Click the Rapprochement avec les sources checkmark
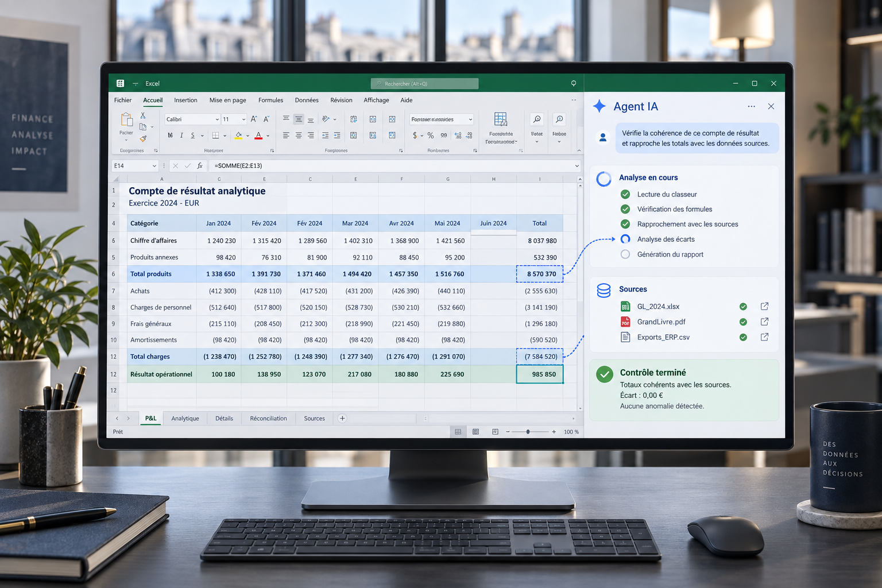This screenshot has width=882, height=588. click(x=625, y=225)
